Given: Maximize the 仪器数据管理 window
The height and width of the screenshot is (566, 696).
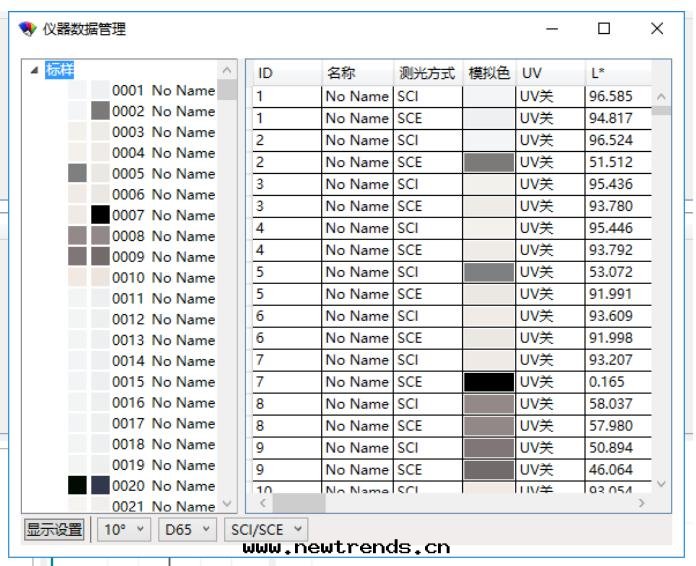Looking at the screenshot, I should (x=604, y=29).
